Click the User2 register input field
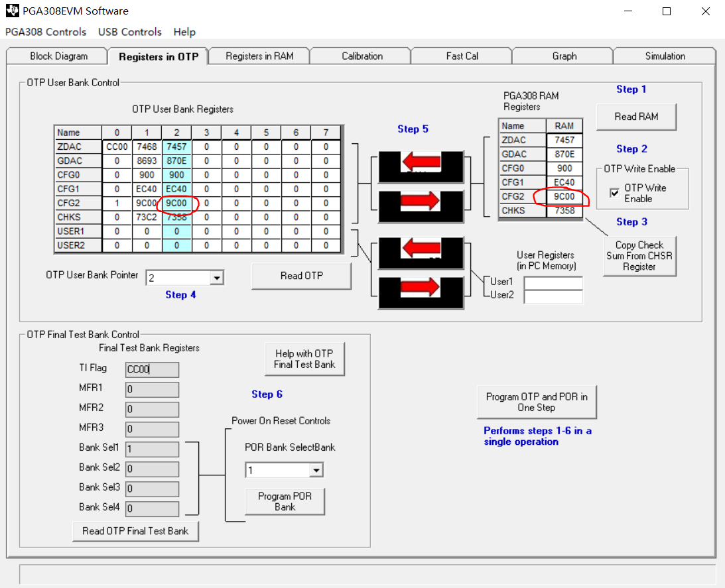The image size is (725, 588). [x=553, y=297]
